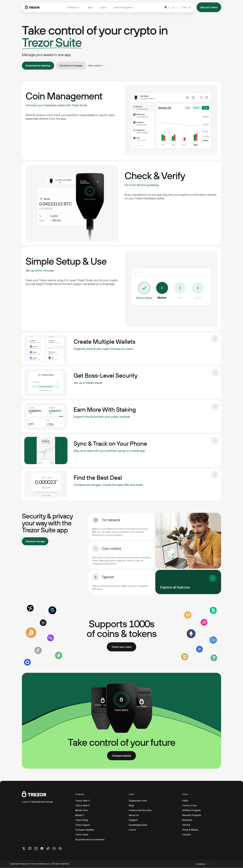Screen dimensions: 243x868
Task: Open the Instagram icon in footer
Action: point(36,849)
